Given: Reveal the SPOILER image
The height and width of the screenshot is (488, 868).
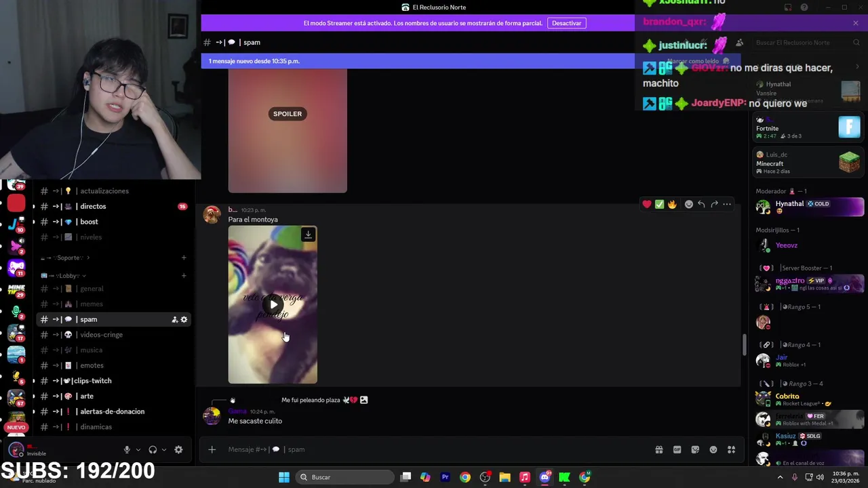Looking at the screenshot, I should pyautogui.click(x=288, y=114).
